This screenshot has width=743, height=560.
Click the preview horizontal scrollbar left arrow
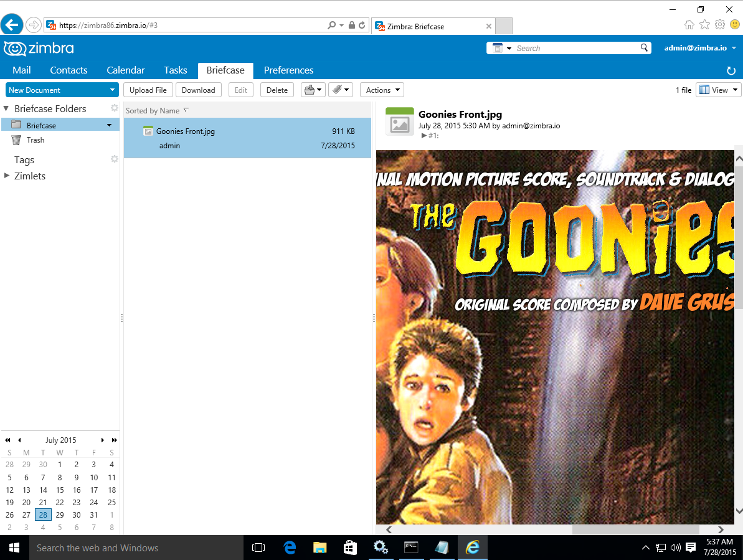[389, 529]
